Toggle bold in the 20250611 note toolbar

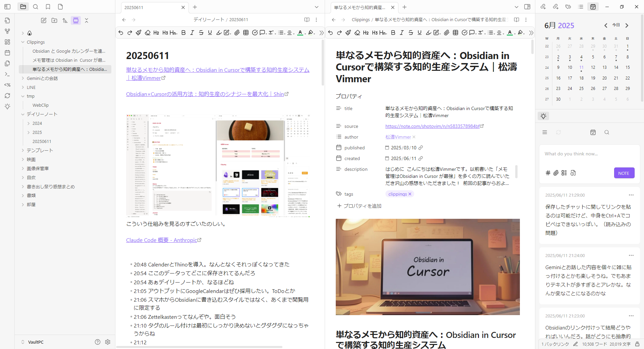tap(183, 33)
